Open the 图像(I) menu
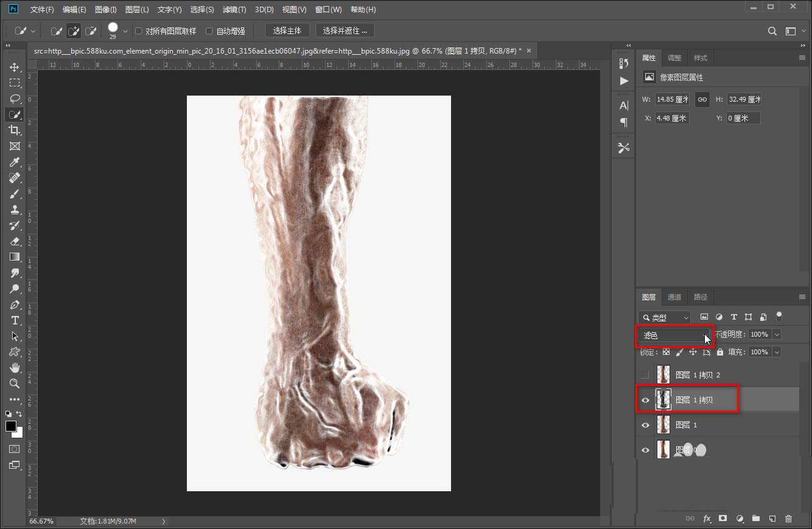The image size is (812, 529). pyautogui.click(x=106, y=10)
